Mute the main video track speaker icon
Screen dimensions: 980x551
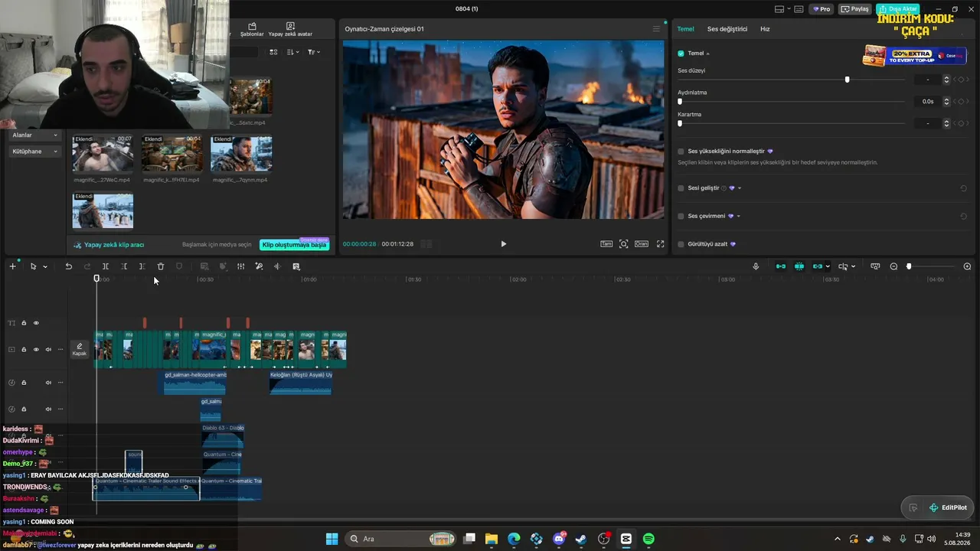48,350
